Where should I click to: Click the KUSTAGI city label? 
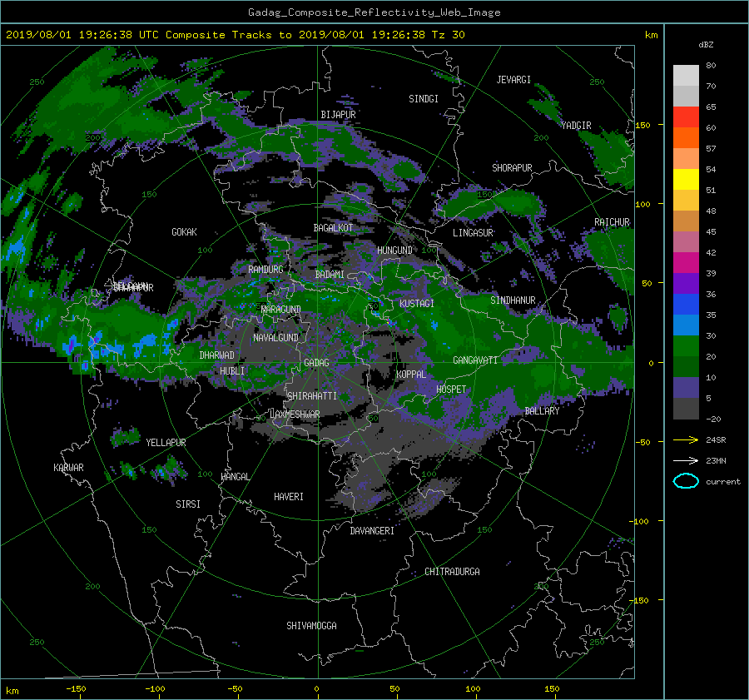pyautogui.click(x=417, y=304)
